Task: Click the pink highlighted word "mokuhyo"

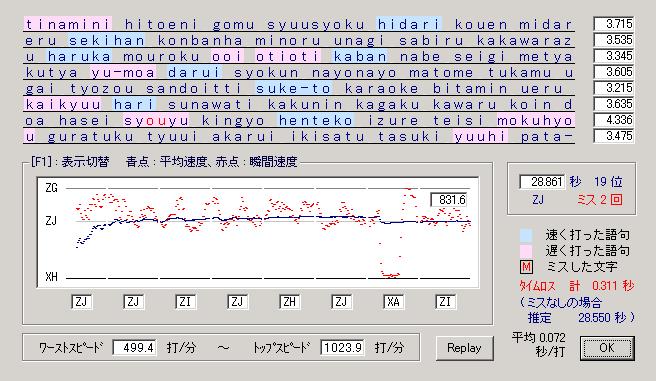Action: (x=535, y=120)
